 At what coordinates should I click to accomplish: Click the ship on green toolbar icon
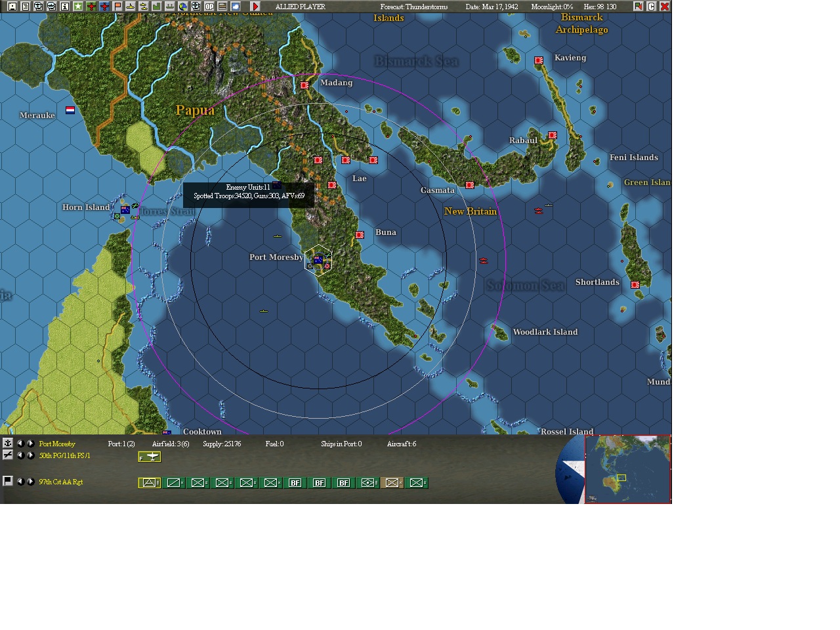[170, 7]
